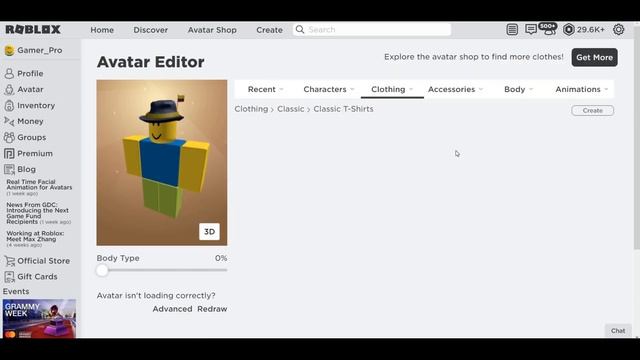Open the Groups sidebar icon

(9, 137)
